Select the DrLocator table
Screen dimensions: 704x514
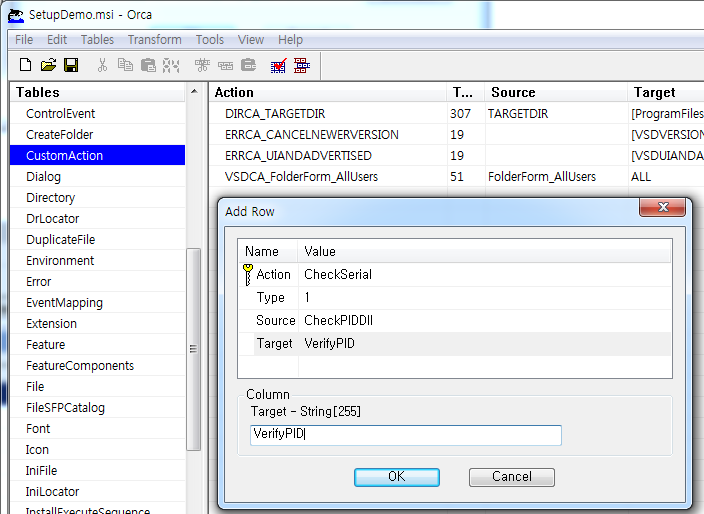[97, 219]
